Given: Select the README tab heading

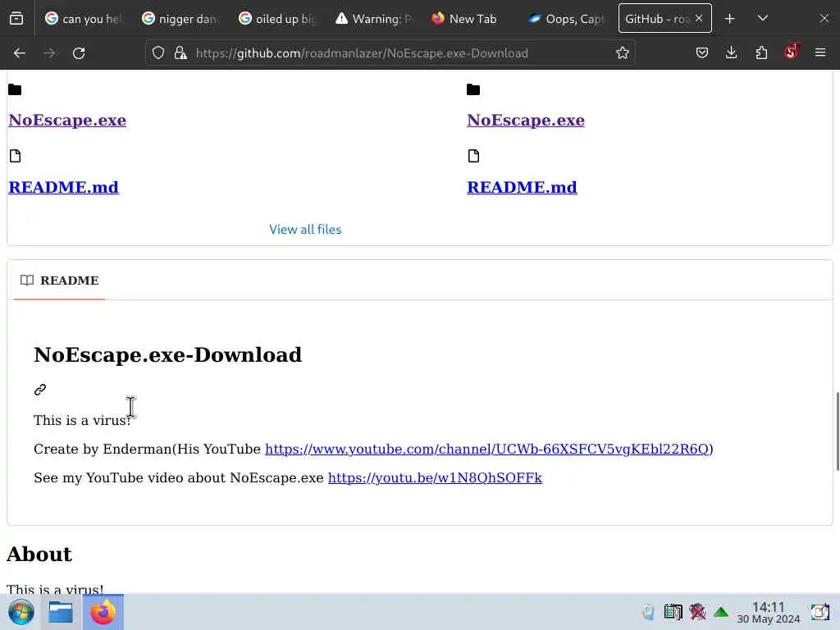Looking at the screenshot, I should click(x=59, y=281).
